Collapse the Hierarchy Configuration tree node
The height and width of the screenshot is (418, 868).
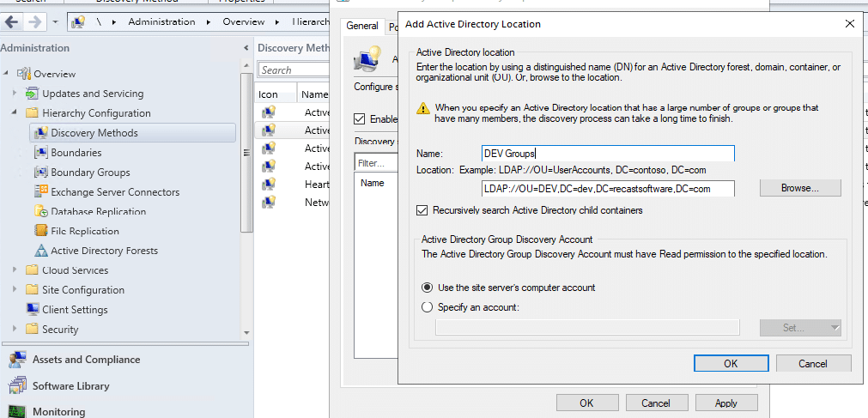(x=15, y=113)
